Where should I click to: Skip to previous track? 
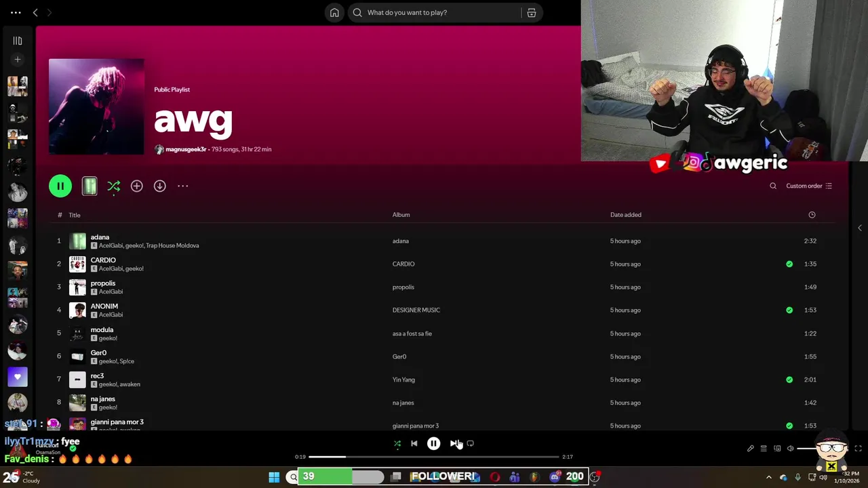pyautogui.click(x=414, y=443)
